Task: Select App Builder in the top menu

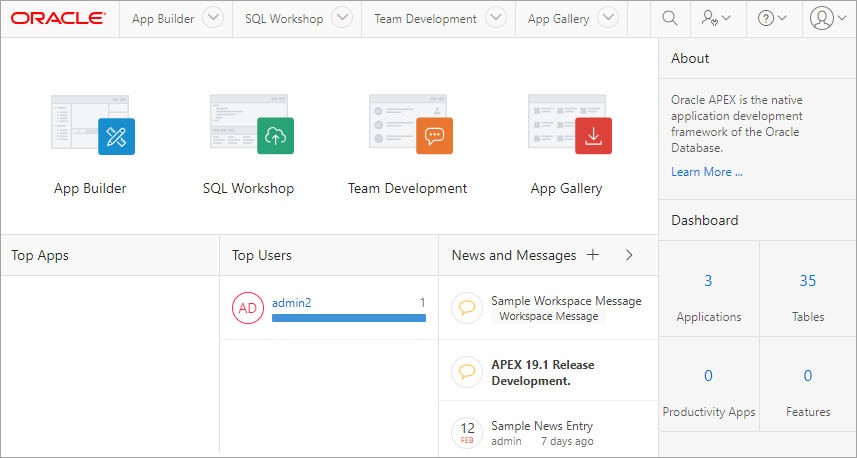Action: 163,19
